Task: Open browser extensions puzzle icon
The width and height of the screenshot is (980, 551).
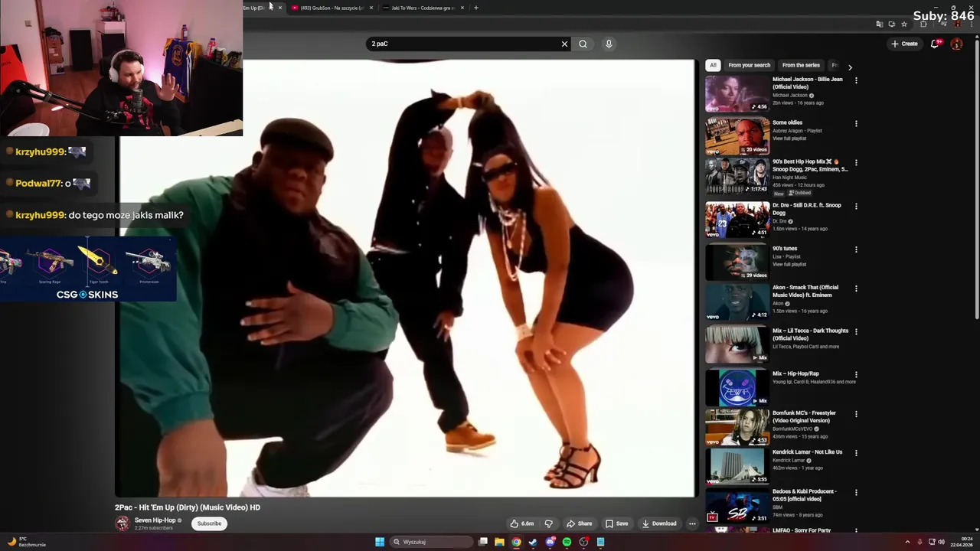Action: [923, 24]
